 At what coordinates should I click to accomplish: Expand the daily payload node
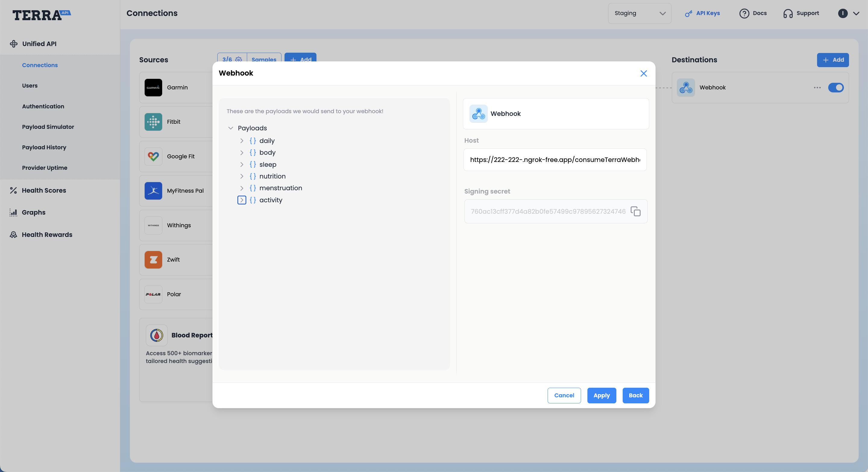tap(242, 141)
